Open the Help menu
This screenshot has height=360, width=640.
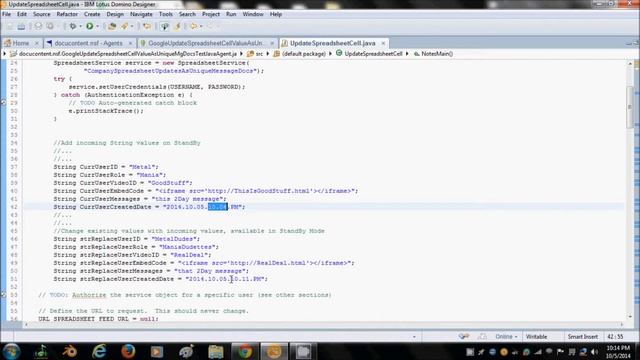(x=276, y=14)
